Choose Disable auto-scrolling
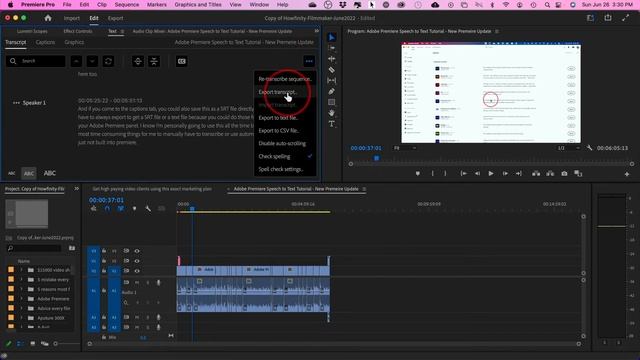This screenshot has width=640, height=360. click(x=285, y=144)
